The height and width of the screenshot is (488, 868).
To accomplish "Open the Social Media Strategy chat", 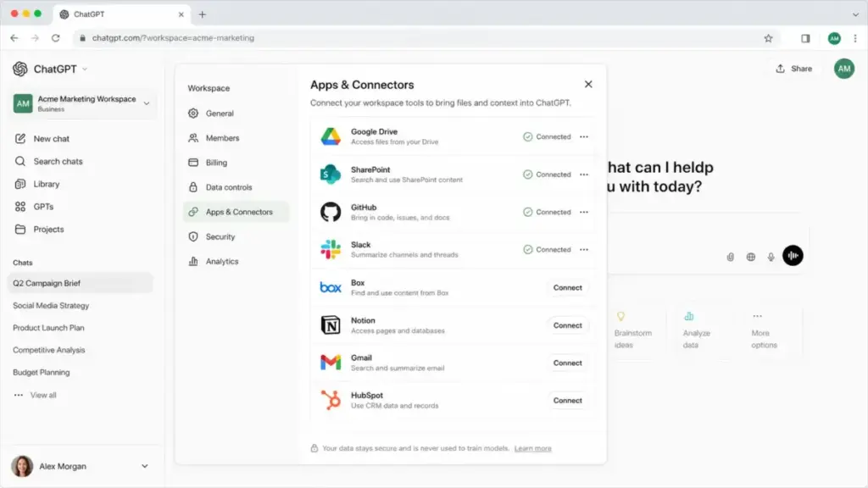I will point(51,305).
